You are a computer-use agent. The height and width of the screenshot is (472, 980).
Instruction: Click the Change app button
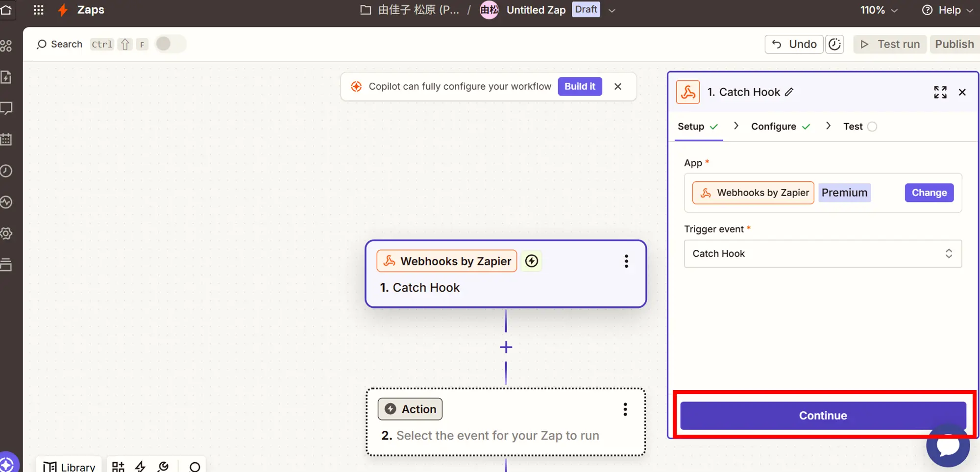pyautogui.click(x=929, y=193)
